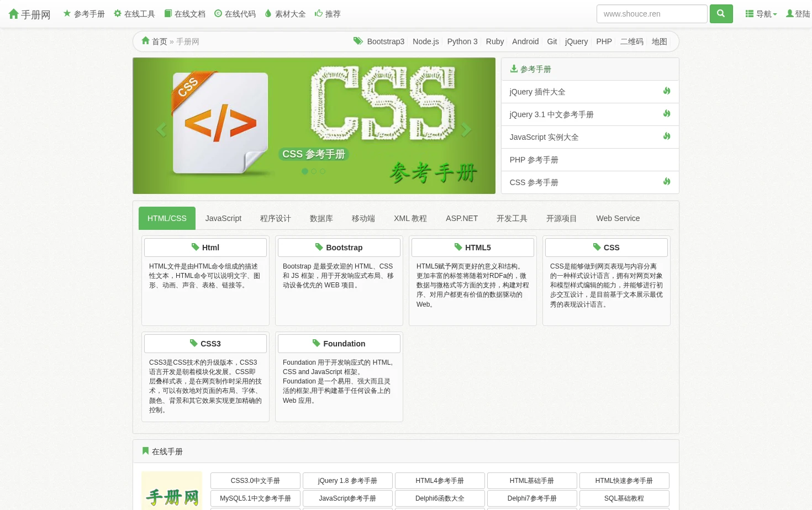The image size is (812, 510).
Task: Click the HTML4参考手册 button
Action: (440, 481)
